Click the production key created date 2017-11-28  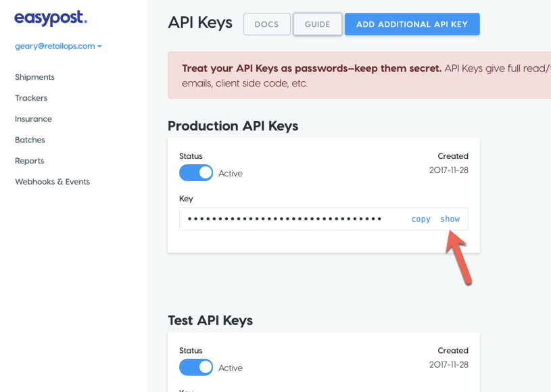(x=448, y=170)
